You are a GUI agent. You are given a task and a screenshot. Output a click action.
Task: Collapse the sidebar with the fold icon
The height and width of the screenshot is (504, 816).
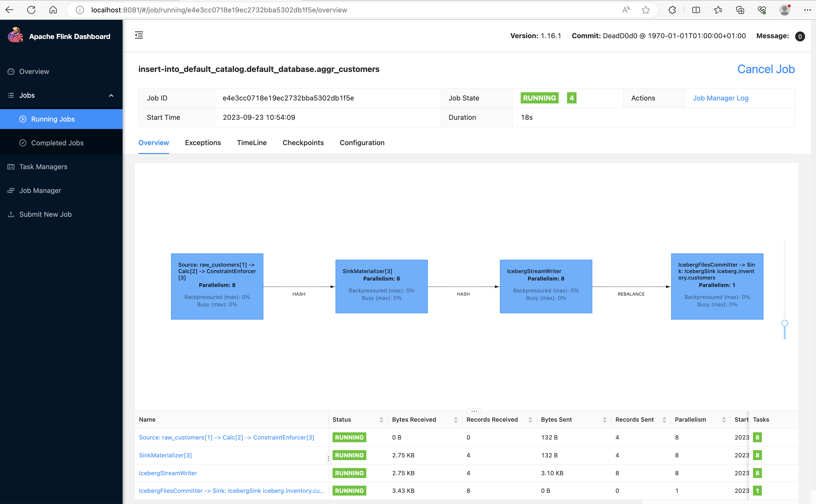point(139,35)
